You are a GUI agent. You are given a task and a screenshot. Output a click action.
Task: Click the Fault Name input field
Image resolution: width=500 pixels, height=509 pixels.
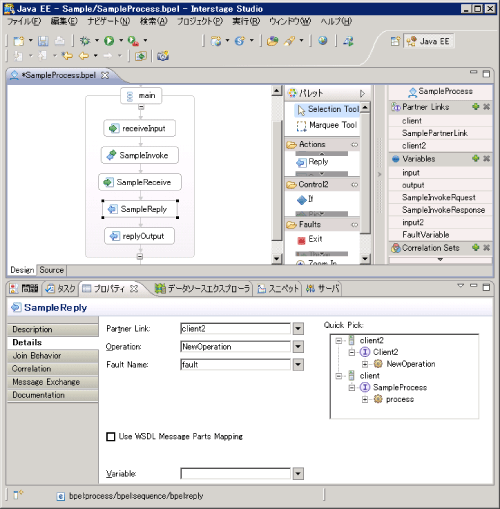click(235, 365)
